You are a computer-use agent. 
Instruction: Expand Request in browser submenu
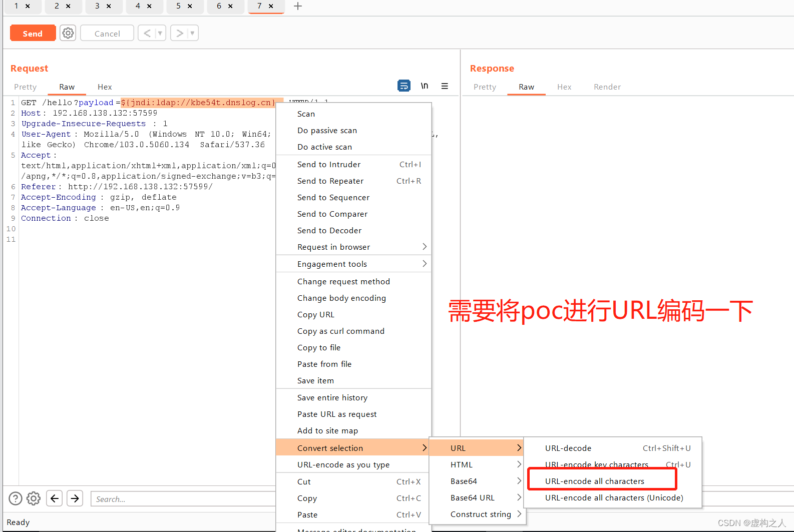pos(353,247)
